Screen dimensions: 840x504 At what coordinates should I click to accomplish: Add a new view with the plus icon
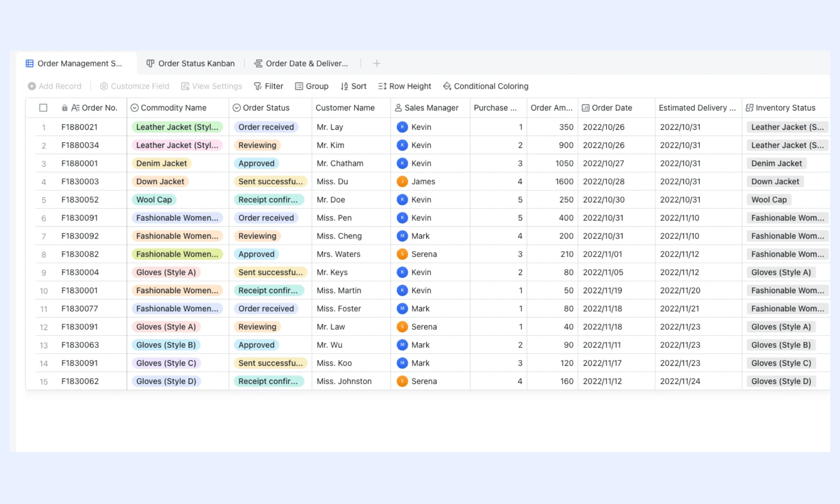tap(377, 63)
